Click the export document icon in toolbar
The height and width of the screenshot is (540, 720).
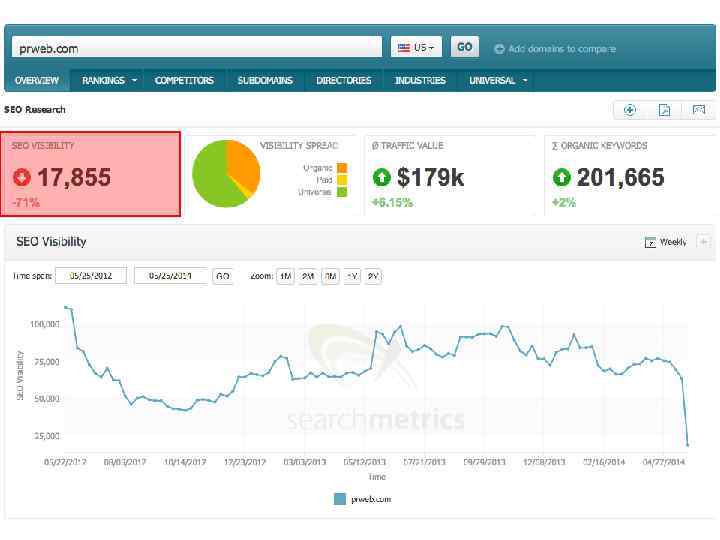664,110
